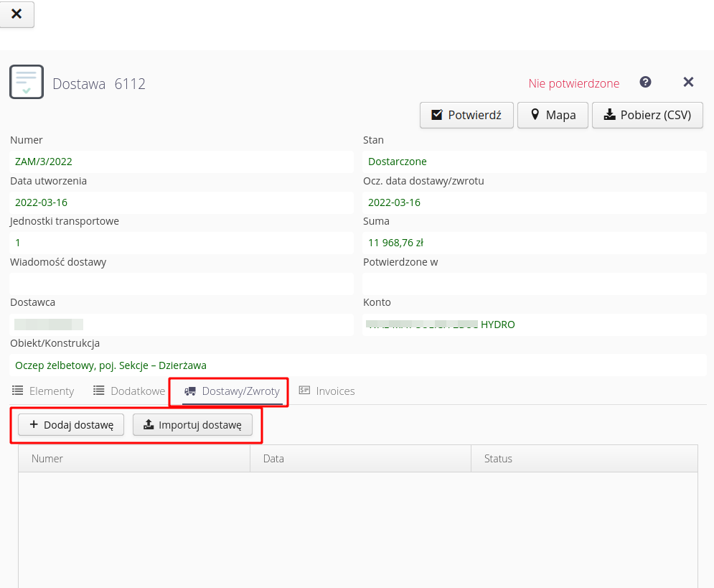
Task: Click the HYDRO account link under Konto
Action: coord(497,325)
